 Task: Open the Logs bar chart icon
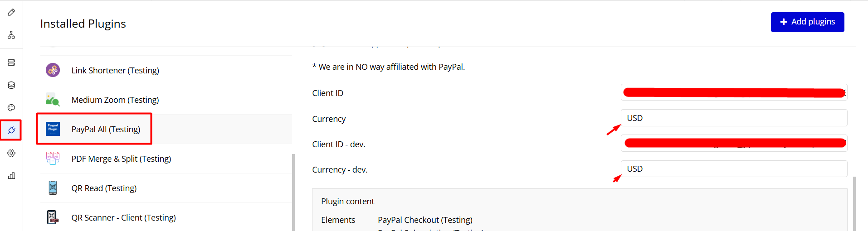pos(11,176)
